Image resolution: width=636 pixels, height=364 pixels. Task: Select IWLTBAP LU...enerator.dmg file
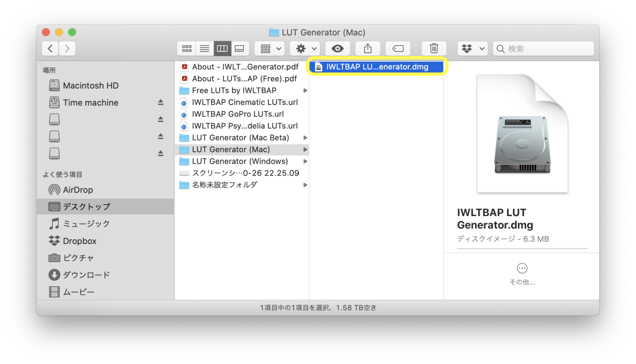[x=376, y=67]
